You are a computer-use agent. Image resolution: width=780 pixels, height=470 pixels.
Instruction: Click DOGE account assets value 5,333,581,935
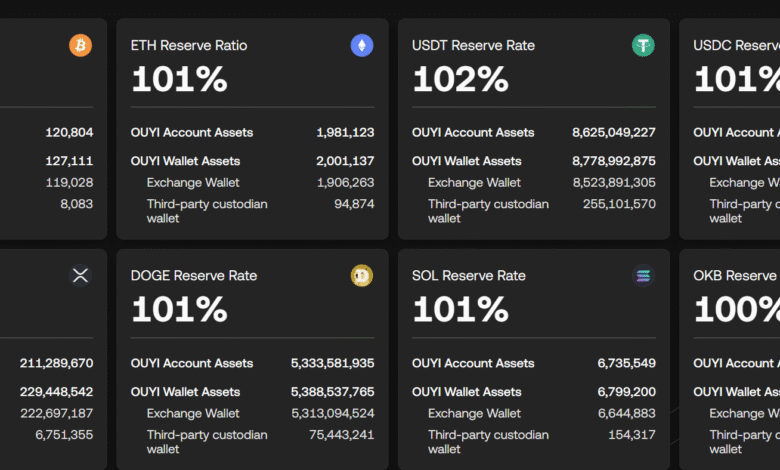tap(332, 363)
